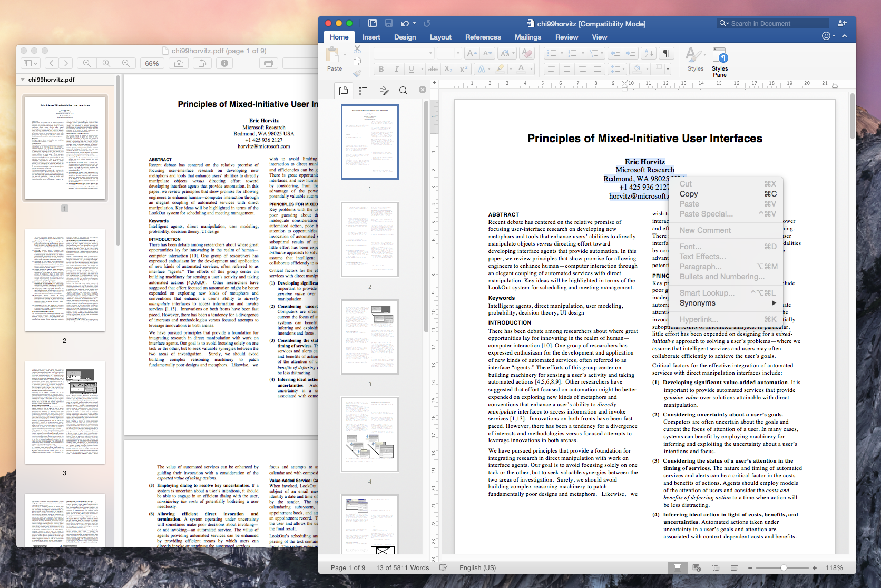Open the Preview inspector info icon
This screenshot has height=588, width=881.
tap(224, 63)
